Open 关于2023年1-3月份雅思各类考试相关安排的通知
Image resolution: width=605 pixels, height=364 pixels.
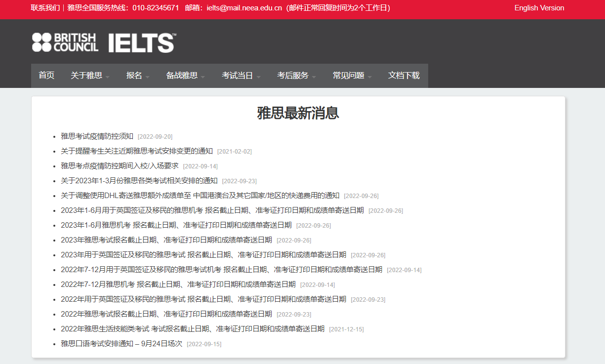coord(139,181)
